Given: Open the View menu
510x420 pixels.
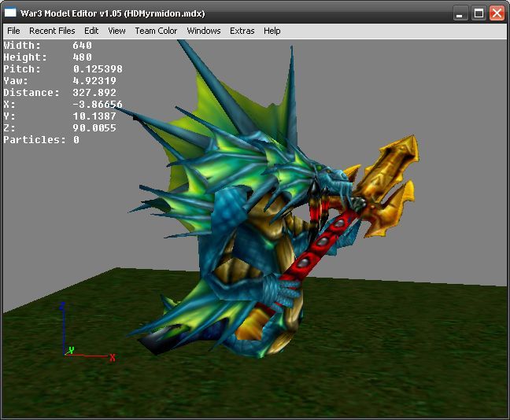Looking at the screenshot, I should 116,31.
